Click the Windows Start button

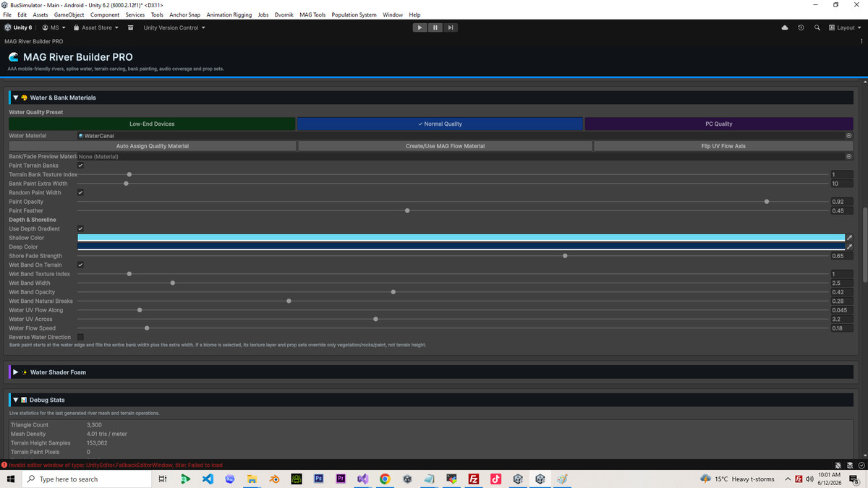point(11,479)
